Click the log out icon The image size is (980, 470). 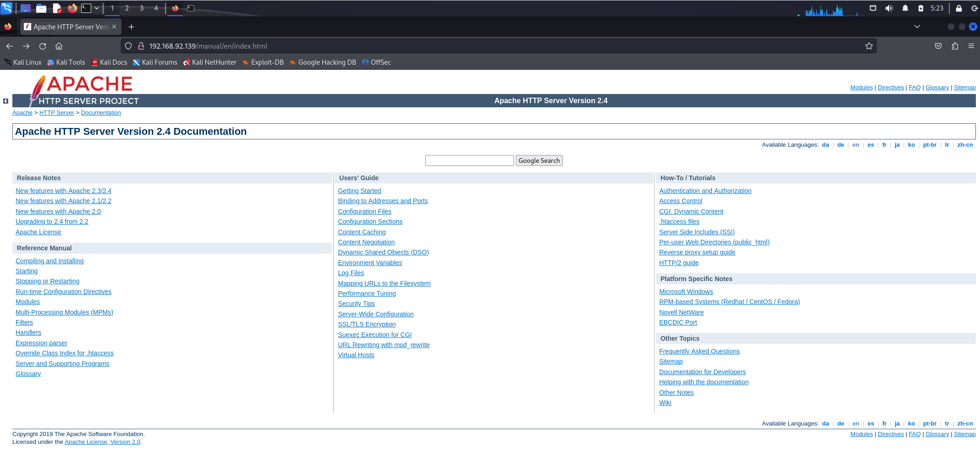974,8
